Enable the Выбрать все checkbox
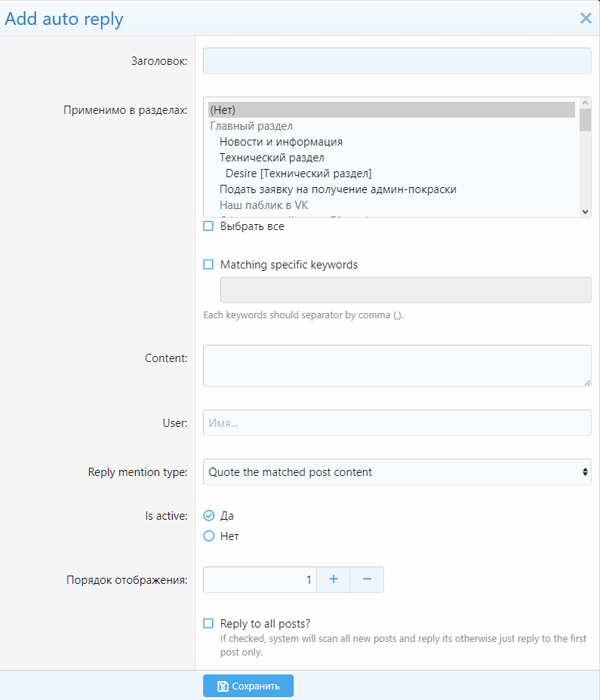The width and height of the screenshot is (600, 700). [x=209, y=226]
